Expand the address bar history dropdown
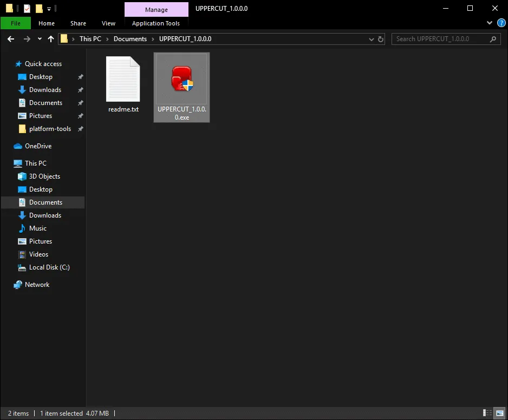The image size is (508, 420). (371, 38)
